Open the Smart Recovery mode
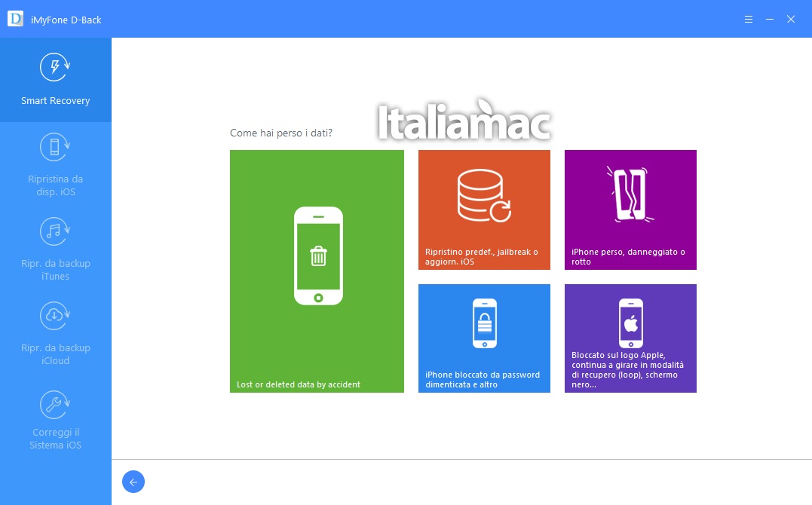The height and width of the screenshot is (505, 812). (55, 80)
